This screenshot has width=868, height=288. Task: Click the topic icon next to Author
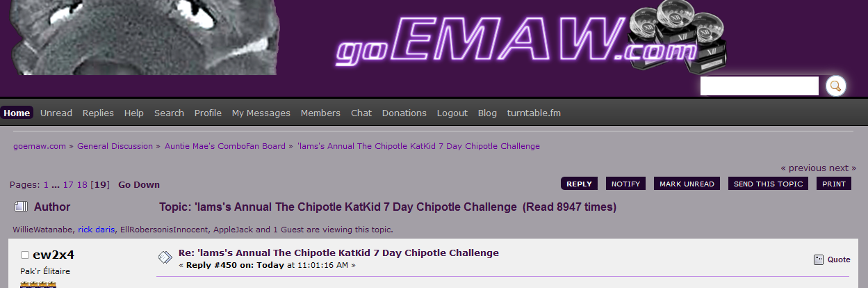tap(21, 207)
